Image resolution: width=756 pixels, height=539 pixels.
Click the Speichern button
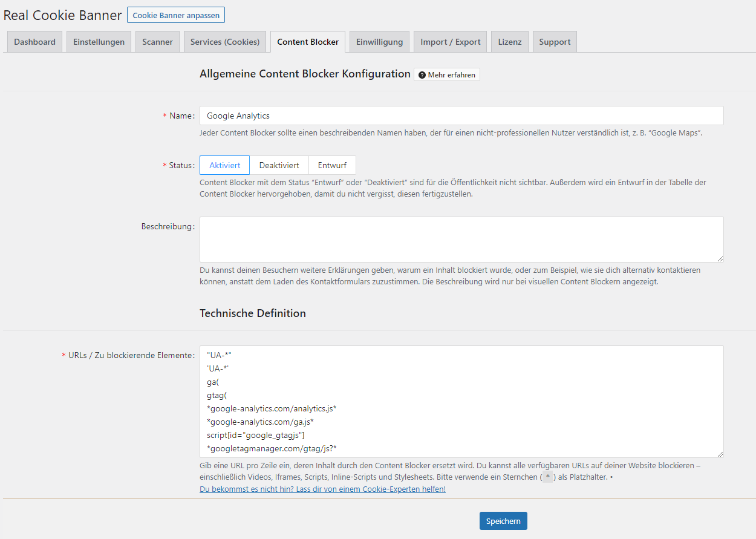click(x=503, y=521)
